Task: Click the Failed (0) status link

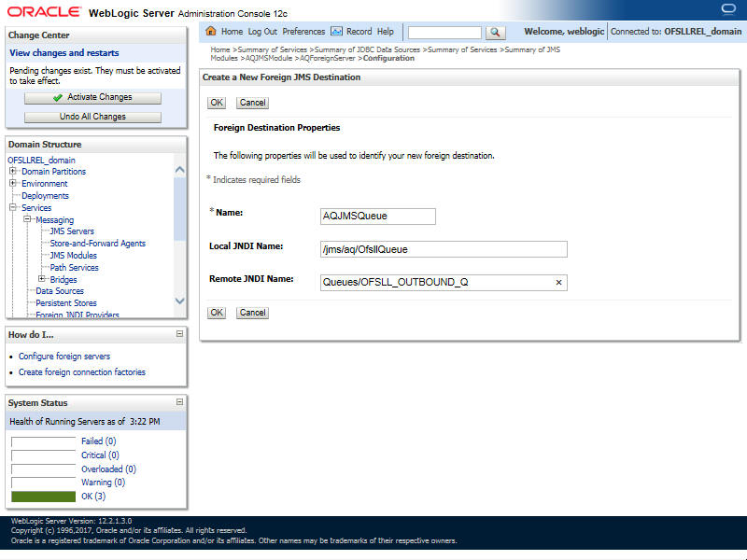Action: (x=99, y=441)
